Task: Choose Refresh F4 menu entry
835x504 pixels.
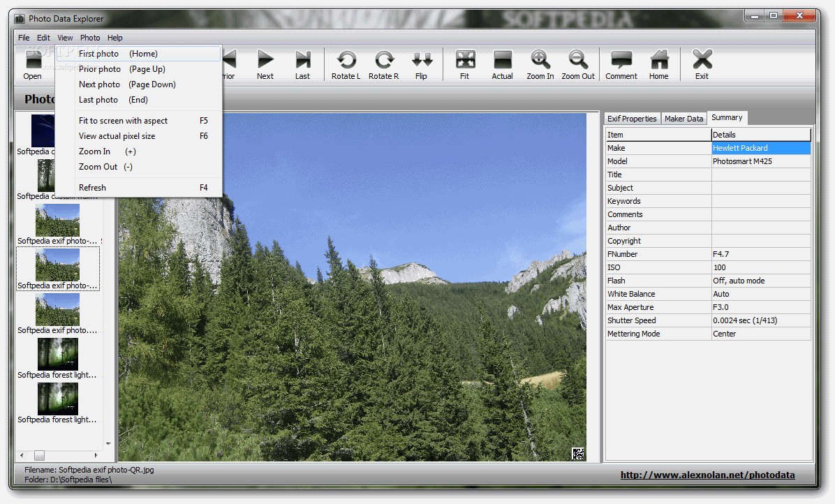Action: pos(138,188)
